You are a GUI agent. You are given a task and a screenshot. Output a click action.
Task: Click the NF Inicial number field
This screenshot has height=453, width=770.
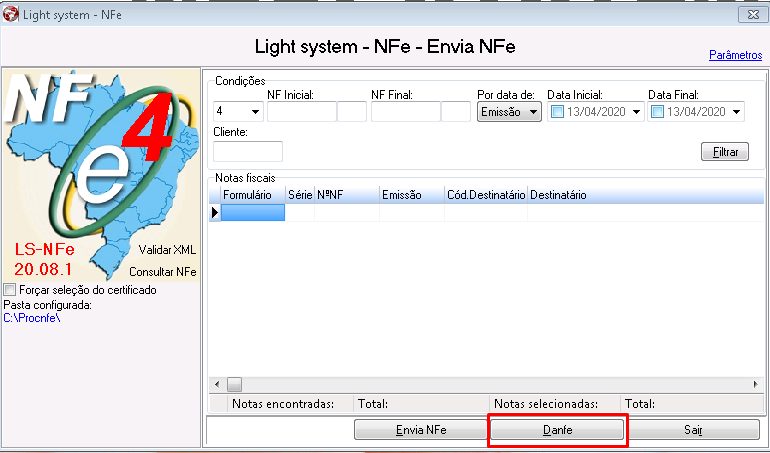coord(302,112)
